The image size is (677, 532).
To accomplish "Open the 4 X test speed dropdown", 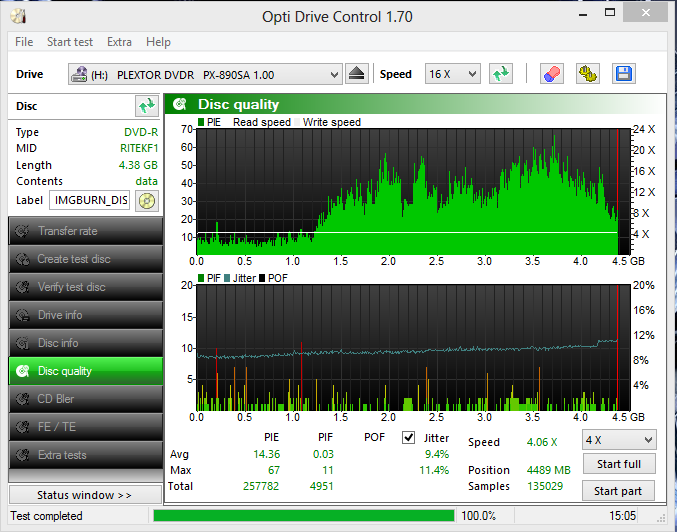I will coord(619,440).
